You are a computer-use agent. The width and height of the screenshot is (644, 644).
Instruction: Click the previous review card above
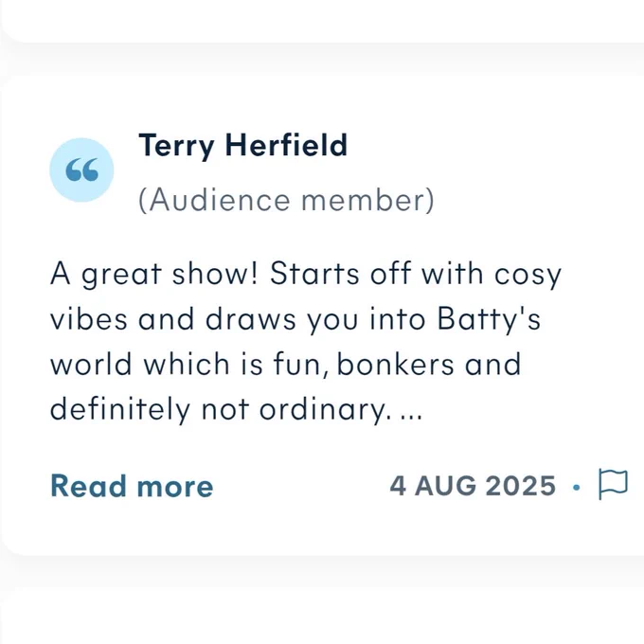click(322, 19)
